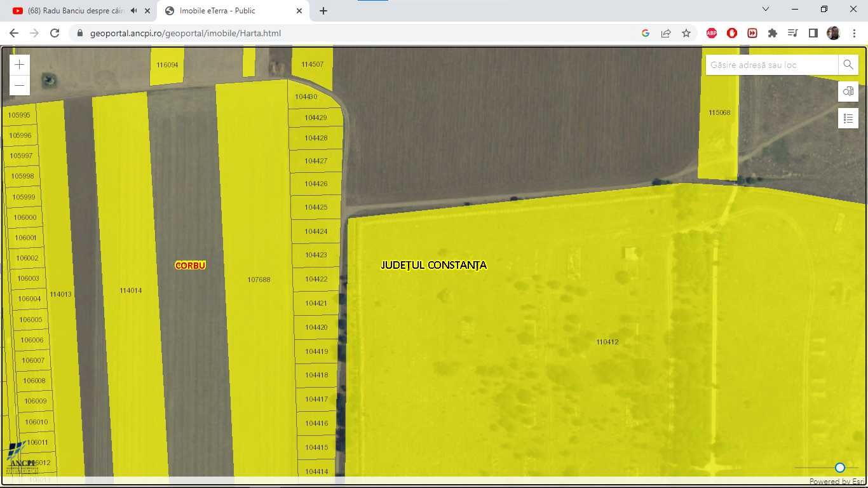Bookmark this page with star icon
868x488 pixels.
686,33
